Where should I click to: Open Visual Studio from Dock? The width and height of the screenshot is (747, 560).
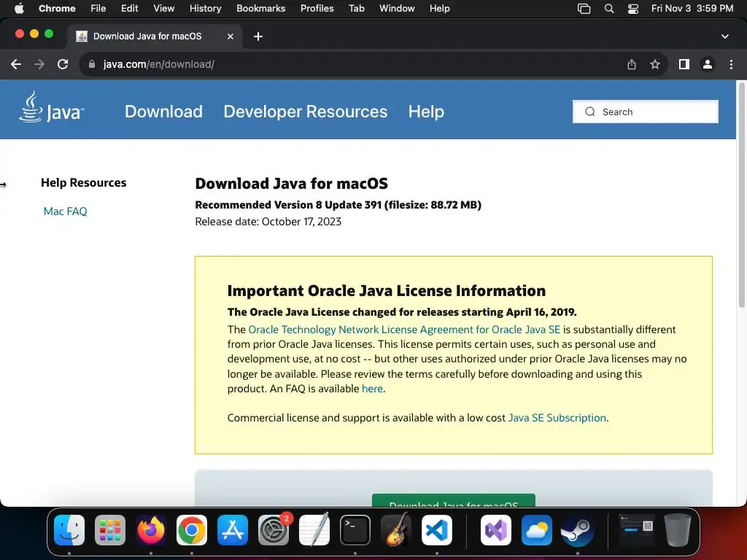496,530
